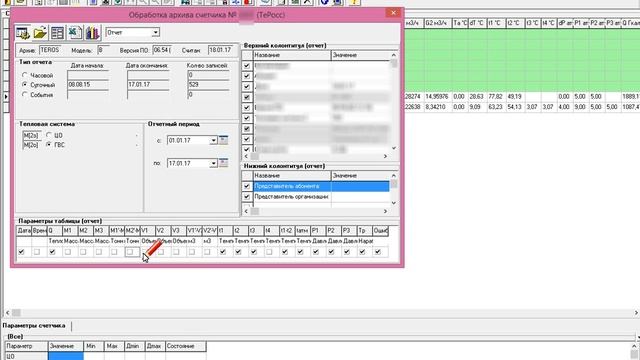Enable the 'M2' column checkbox
The image size is (640, 360).
click(83, 252)
